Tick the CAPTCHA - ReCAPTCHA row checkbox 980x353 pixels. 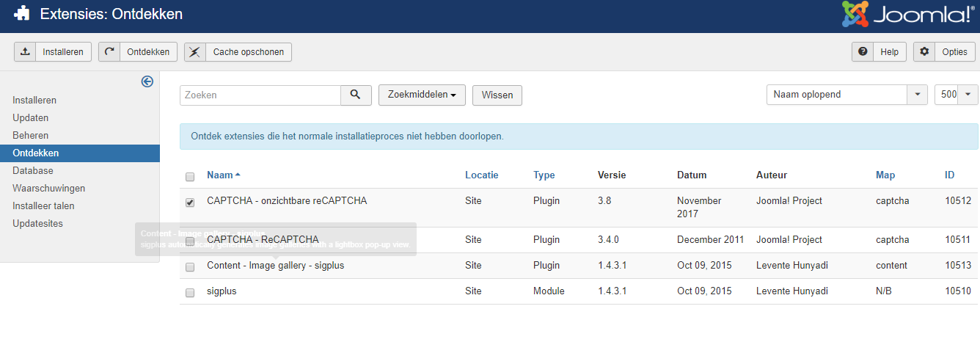190,241
